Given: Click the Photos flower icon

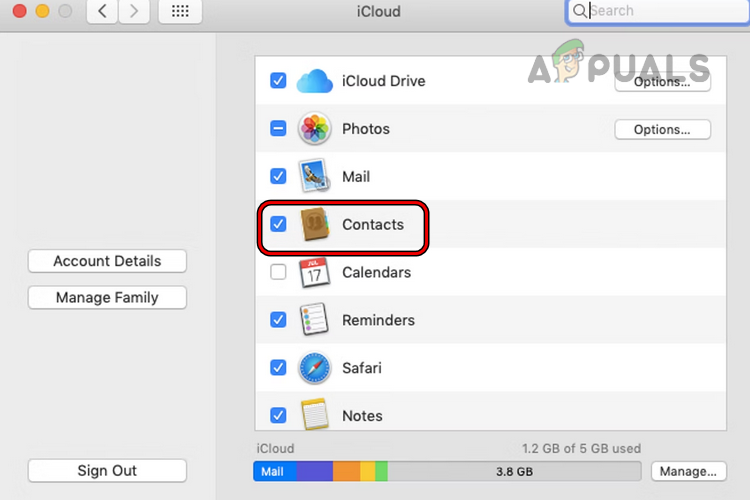Looking at the screenshot, I should click(314, 128).
